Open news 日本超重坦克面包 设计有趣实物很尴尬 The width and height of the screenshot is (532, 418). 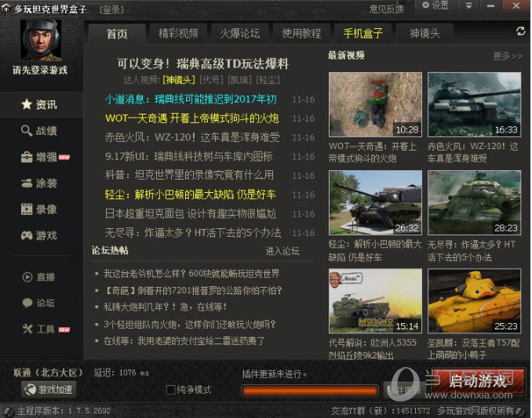(191, 213)
